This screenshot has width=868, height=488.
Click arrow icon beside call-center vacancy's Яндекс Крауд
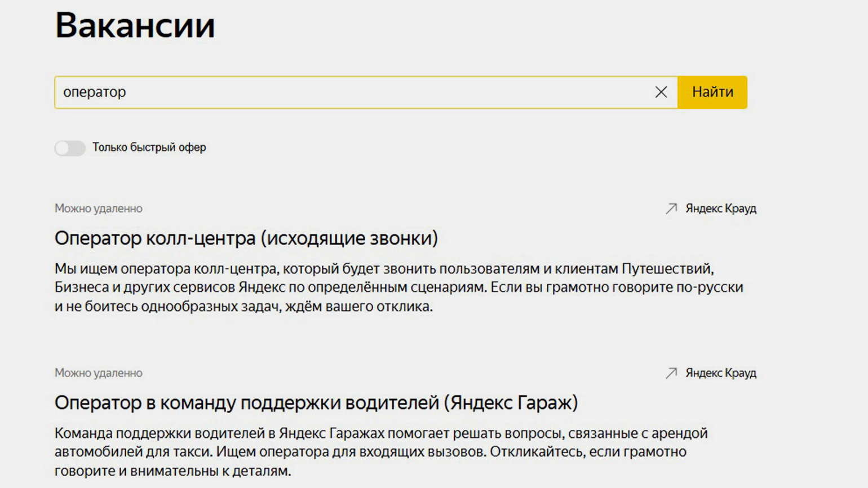click(x=671, y=208)
